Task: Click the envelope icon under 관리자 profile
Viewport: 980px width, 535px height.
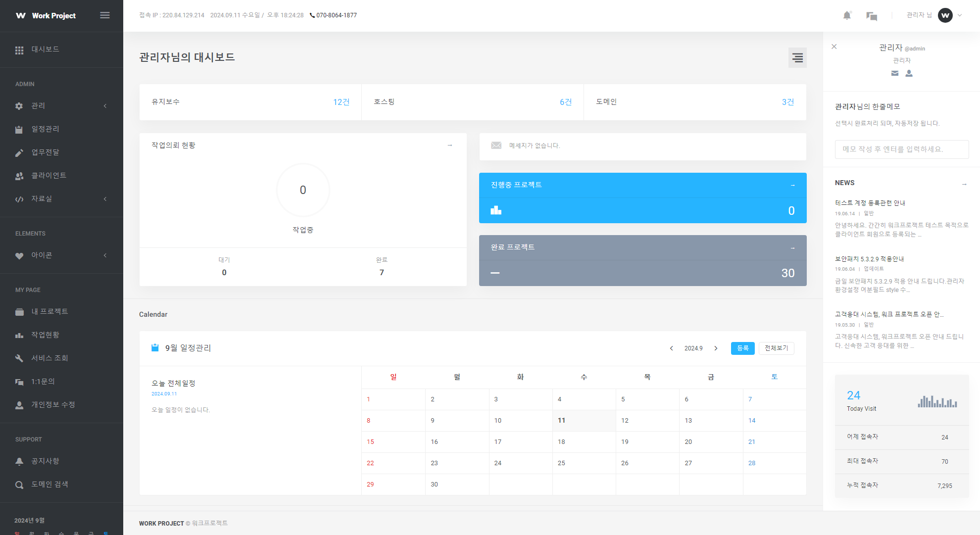Action: click(x=895, y=73)
